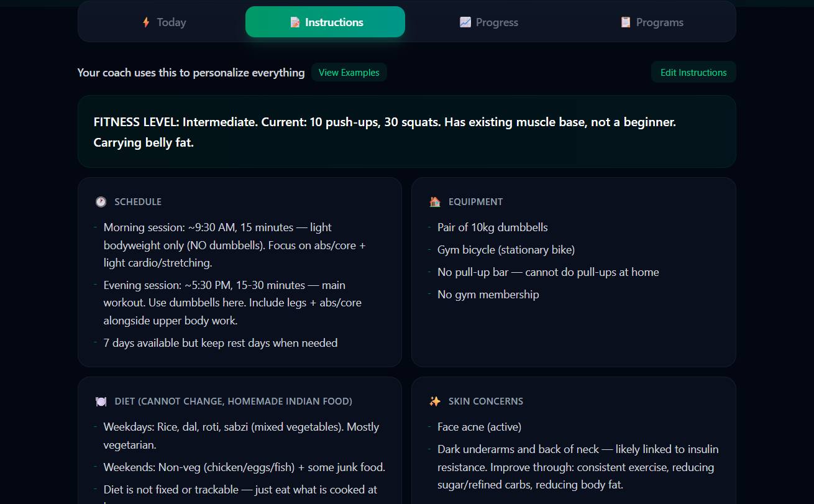Switch to the Progress tab
814x504 pixels.
click(488, 22)
